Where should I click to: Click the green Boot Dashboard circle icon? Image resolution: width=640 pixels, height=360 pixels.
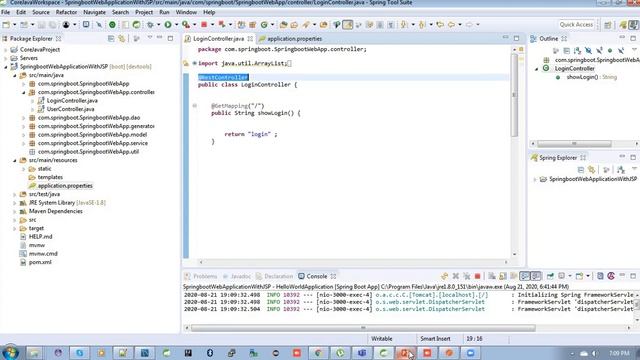tap(112, 24)
